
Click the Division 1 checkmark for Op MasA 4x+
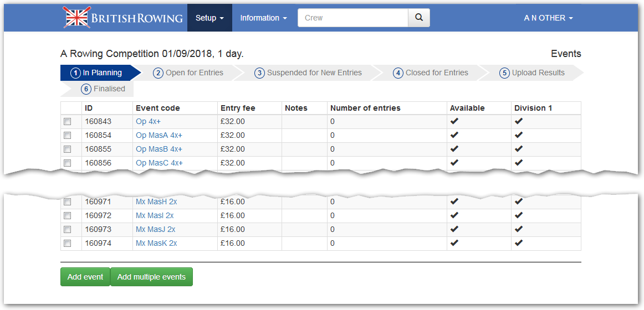coord(519,135)
